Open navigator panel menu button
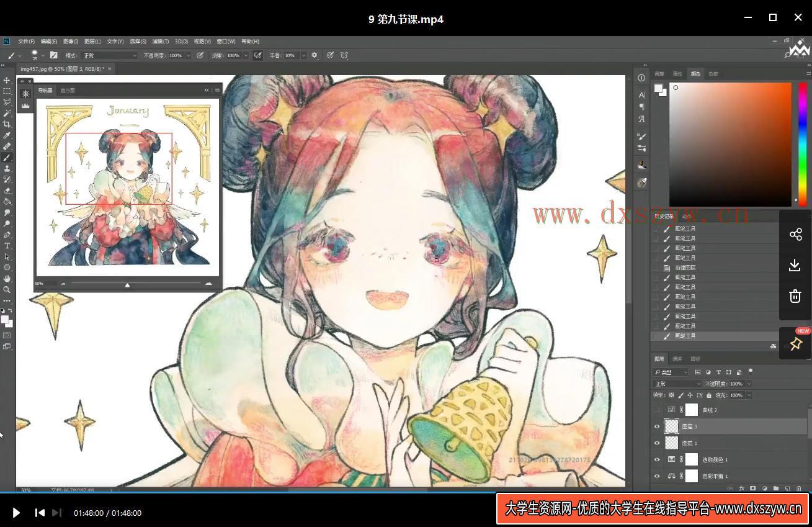Image resolution: width=812 pixels, height=527 pixels. pos(217,90)
